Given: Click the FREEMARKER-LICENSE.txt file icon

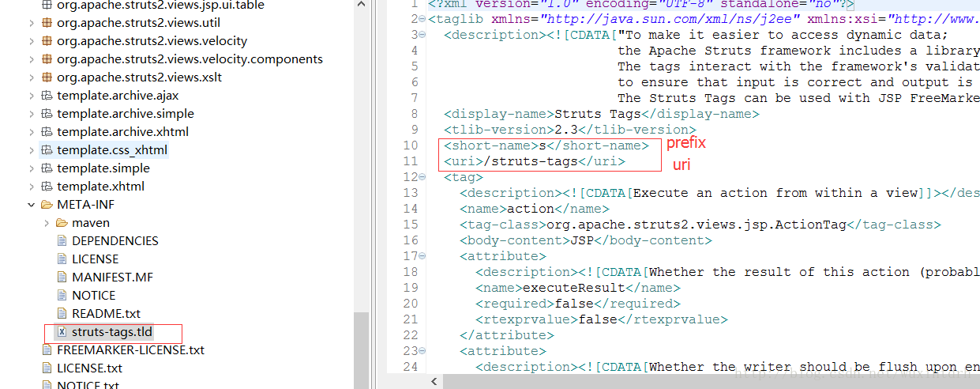Looking at the screenshot, I should (x=47, y=350).
